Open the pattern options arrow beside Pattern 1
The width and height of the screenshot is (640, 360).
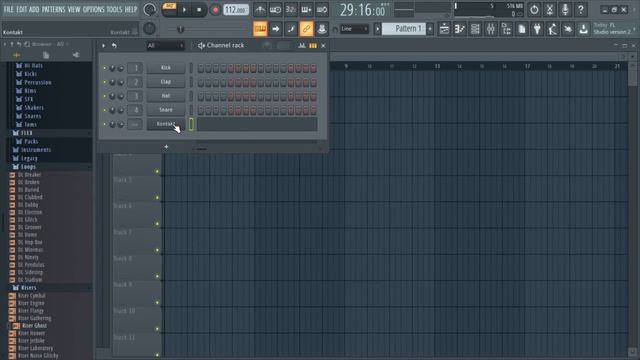coord(378,29)
